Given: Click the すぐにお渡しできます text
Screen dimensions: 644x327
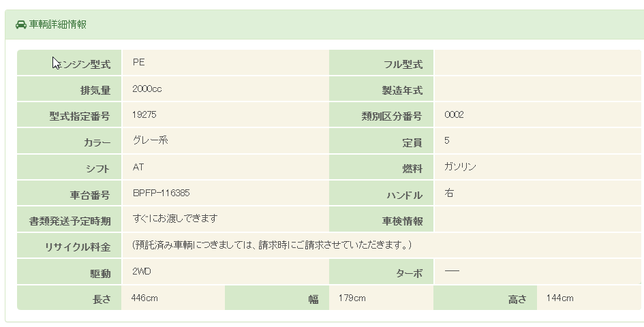Looking at the screenshot, I should coord(175,218).
